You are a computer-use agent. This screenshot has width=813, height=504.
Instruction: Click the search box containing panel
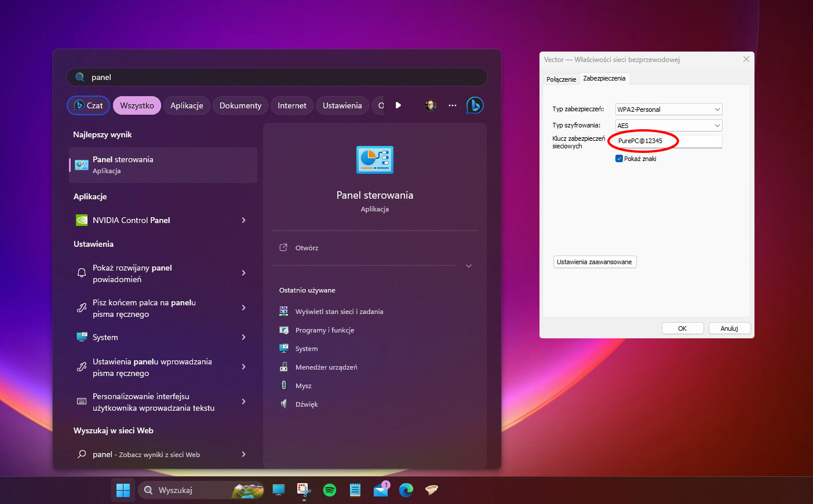[x=276, y=76]
